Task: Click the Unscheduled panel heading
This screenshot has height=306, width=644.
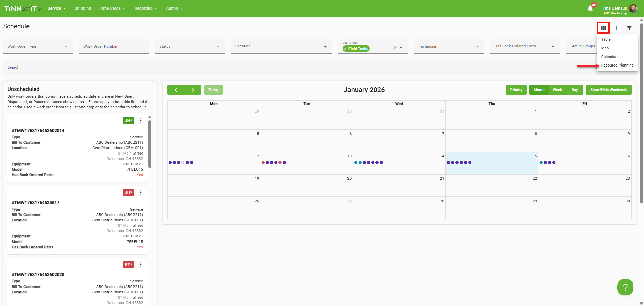Action: click(x=23, y=89)
